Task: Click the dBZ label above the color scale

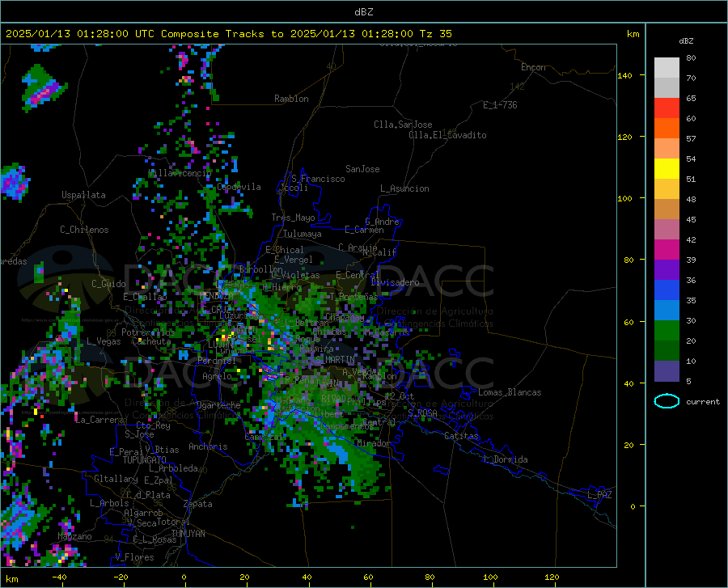Action: point(686,40)
